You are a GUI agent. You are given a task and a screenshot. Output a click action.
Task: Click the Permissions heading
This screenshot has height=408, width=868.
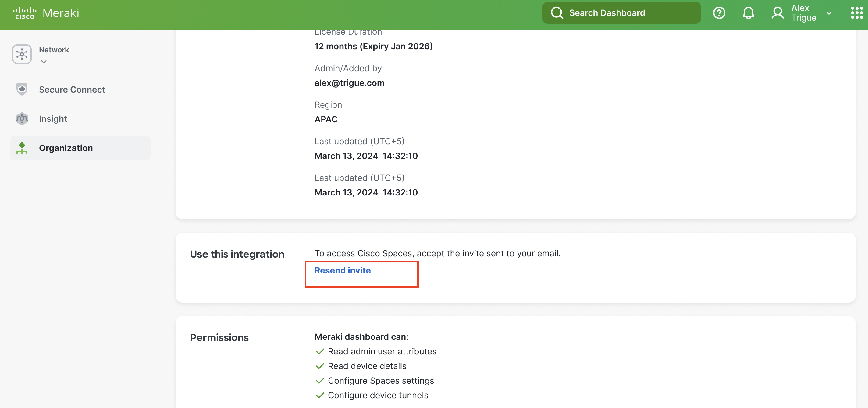point(219,337)
